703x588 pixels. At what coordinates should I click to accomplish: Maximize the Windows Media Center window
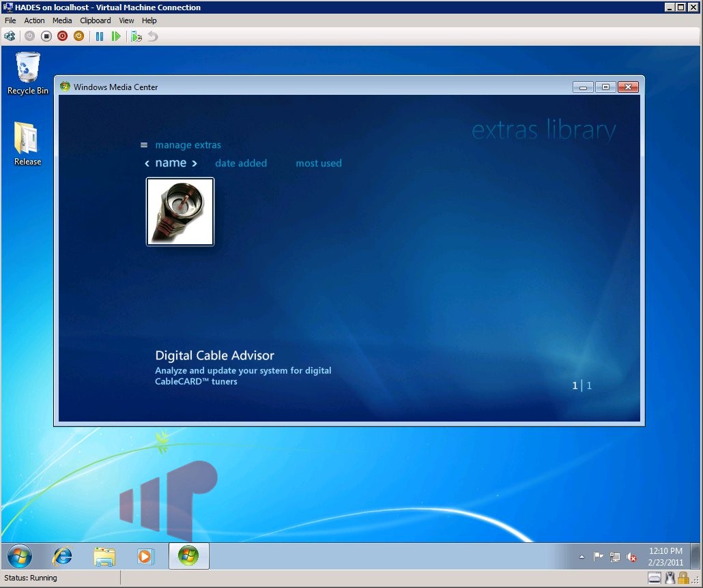pyautogui.click(x=605, y=87)
